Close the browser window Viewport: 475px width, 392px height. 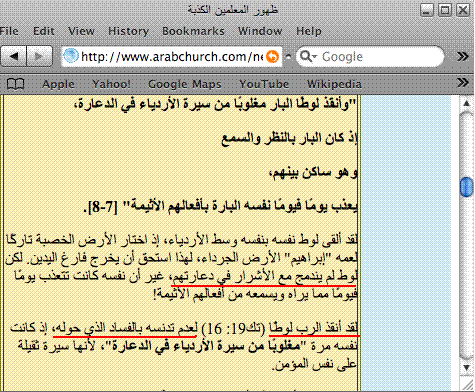pos(463,10)
